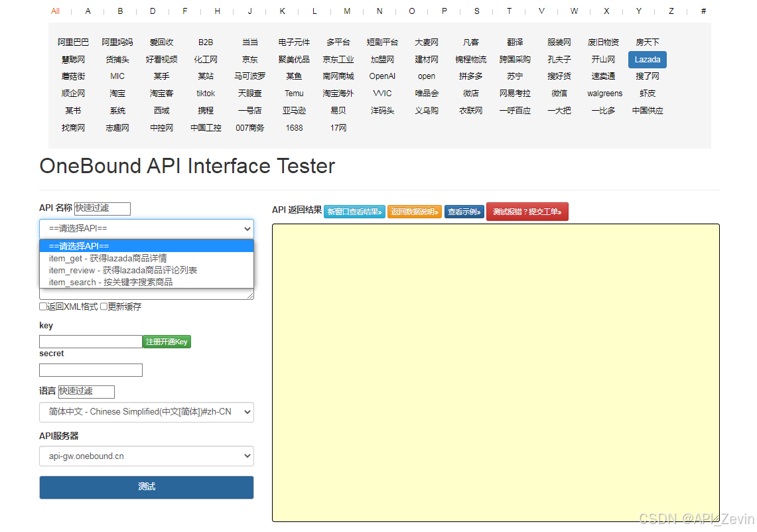The width and height of the screenshot is (757, 532).
Task: Open the 查看示例 examples button
Action: pos(464,212)
